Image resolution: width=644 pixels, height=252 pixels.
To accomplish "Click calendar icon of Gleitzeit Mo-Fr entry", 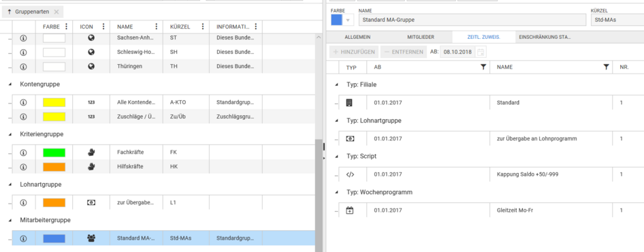I will pos(349,210).
